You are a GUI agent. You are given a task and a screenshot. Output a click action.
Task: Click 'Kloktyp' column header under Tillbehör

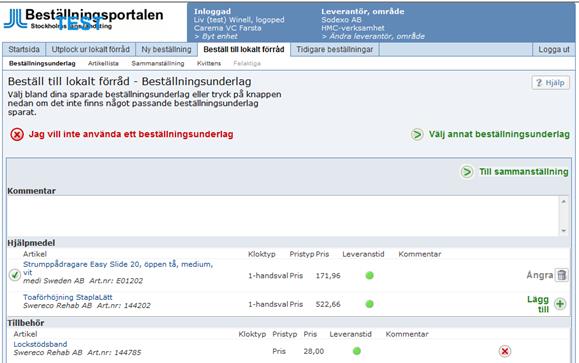pos(252,334)
